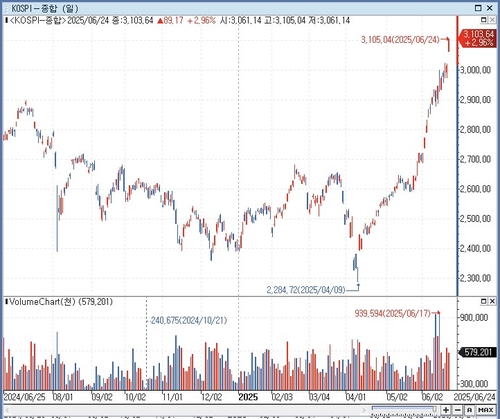This screenshot has width=500, height=419.
Task: Click the 900,000 volume axis label
Action: [x=474, y=317]
